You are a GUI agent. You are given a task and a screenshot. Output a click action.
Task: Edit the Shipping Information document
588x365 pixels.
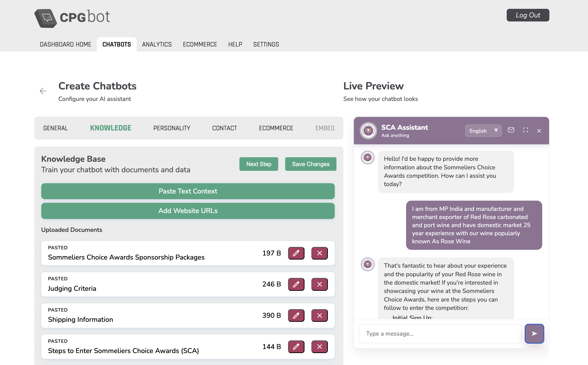tap(296, 315)
